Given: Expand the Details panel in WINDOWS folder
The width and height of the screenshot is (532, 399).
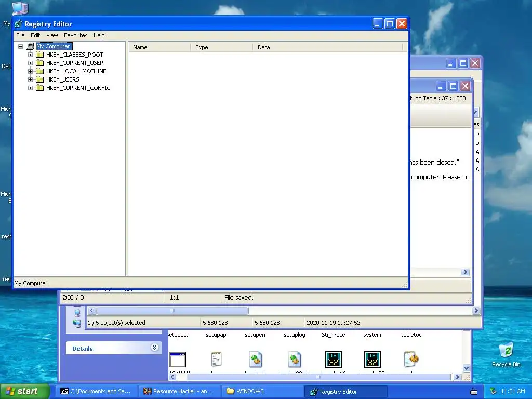Looking at the screenshot, I should [x=154, y=348].
